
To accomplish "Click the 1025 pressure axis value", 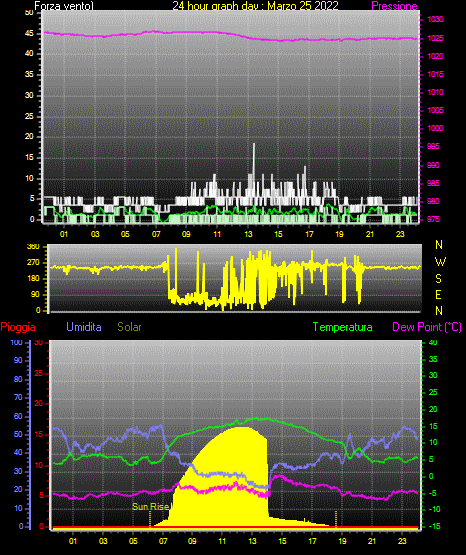I will coord(435,38).
